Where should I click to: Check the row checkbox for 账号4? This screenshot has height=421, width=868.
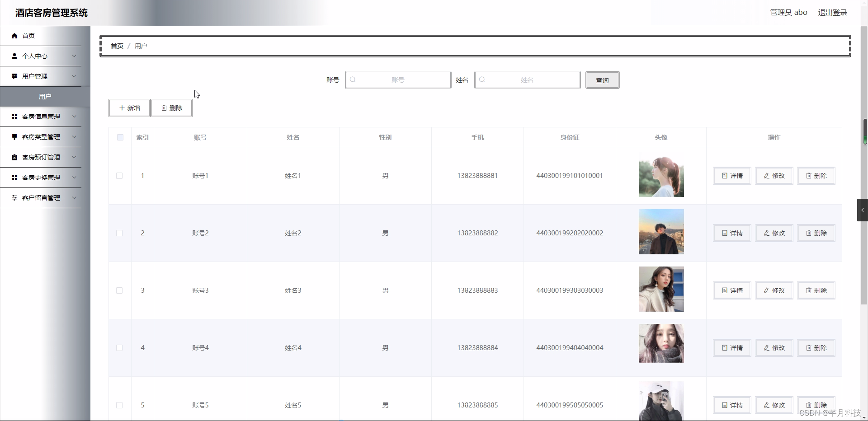[x=119, y=348]
